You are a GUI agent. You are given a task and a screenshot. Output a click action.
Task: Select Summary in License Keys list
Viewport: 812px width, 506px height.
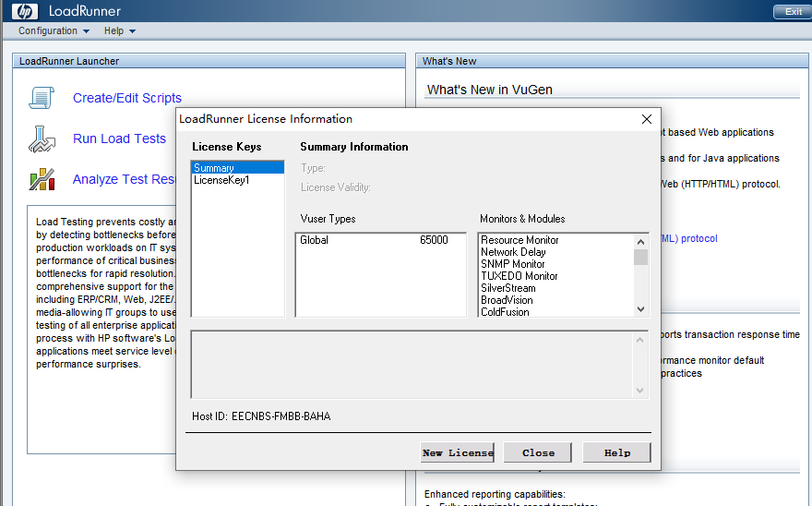click(x=238, y=168)
